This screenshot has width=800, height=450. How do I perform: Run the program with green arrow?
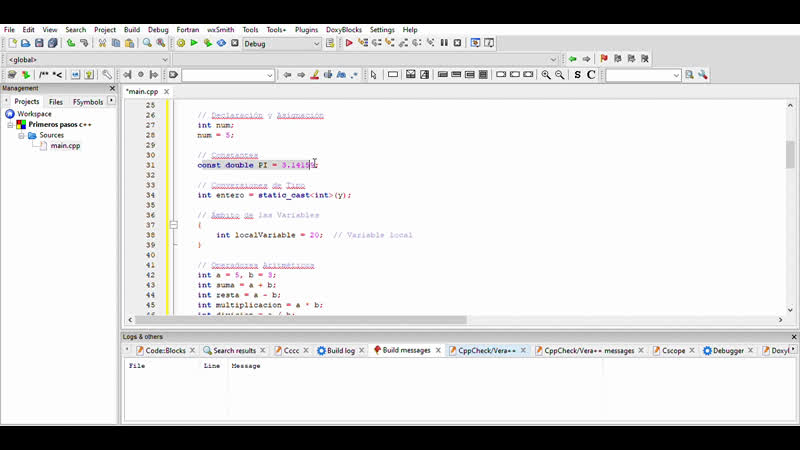pyautogui.click(x=194, y=43)
